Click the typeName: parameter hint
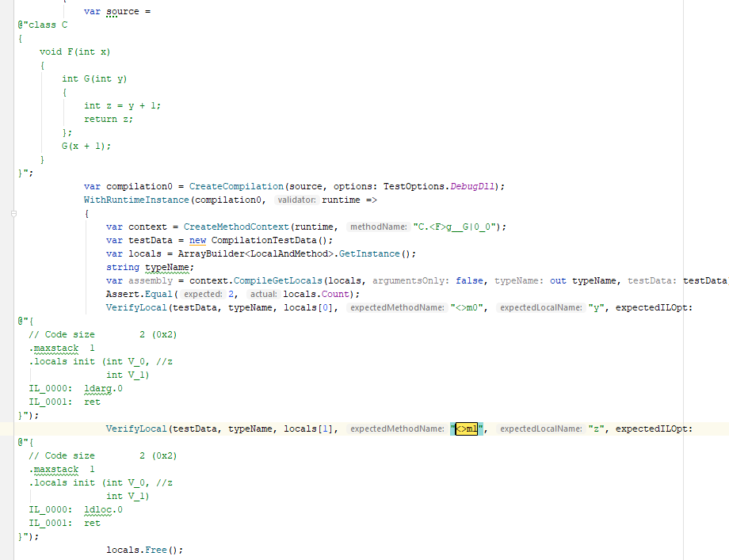729x560 pixels. click(x=519, y=280)
